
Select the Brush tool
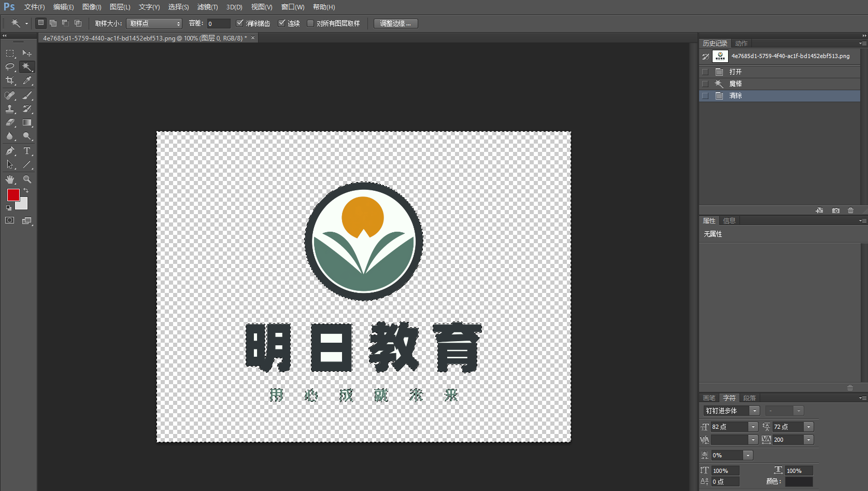tap(27, 95)
